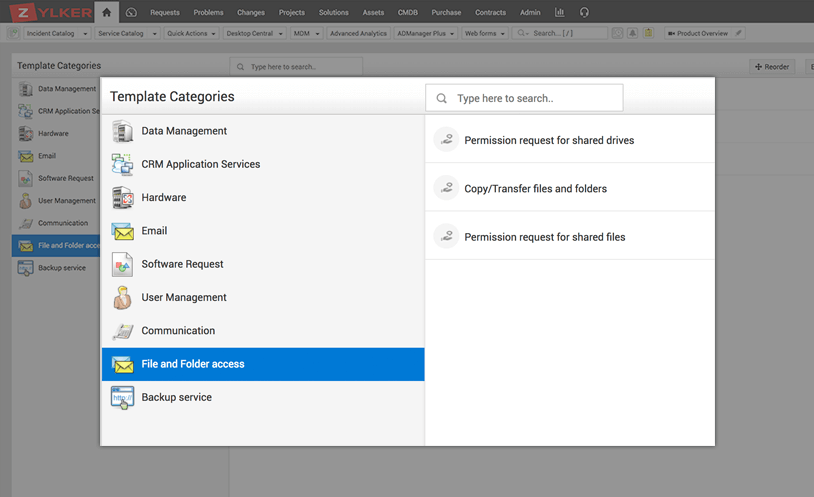Open the reports bar chart icon
Viewport: 814px width, 497px height.
point(559,12)
